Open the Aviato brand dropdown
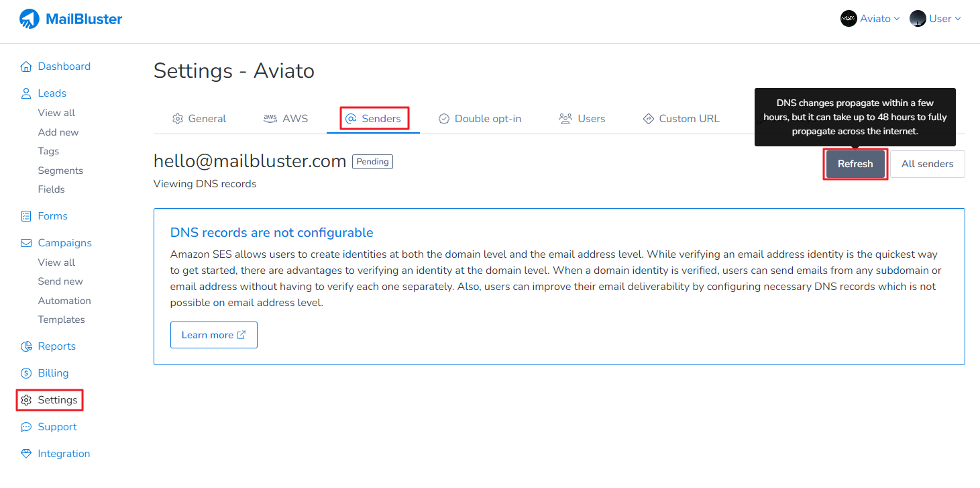The height and width of the screenshot is (488, 980). [870, 19]
